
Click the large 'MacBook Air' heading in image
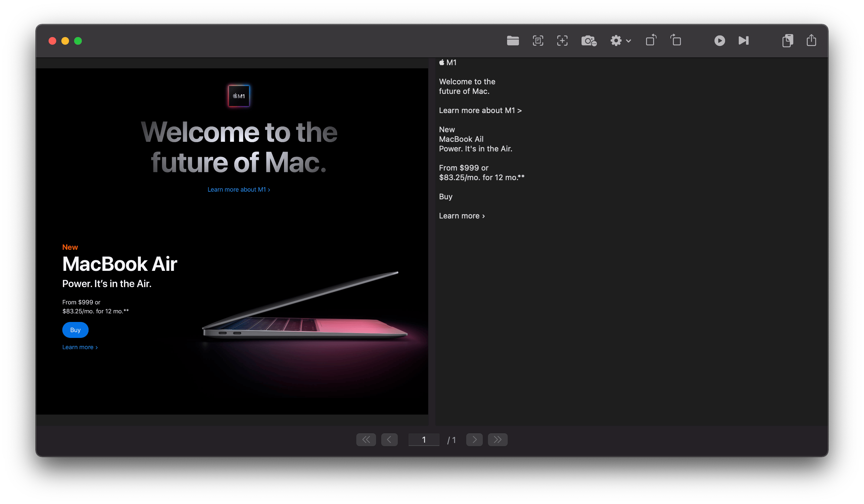pyautogui.click(x=120, y=264)
